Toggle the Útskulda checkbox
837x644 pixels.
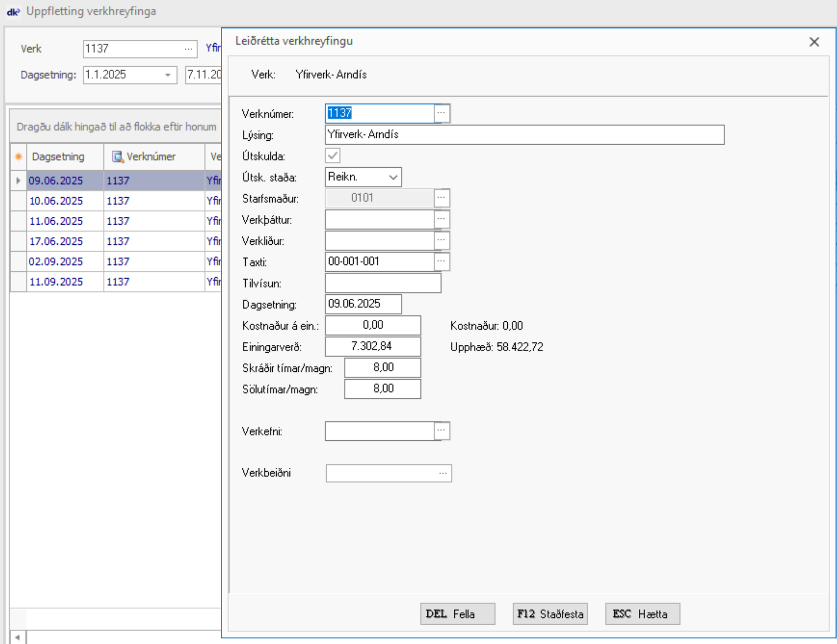[x=333, y=156]
